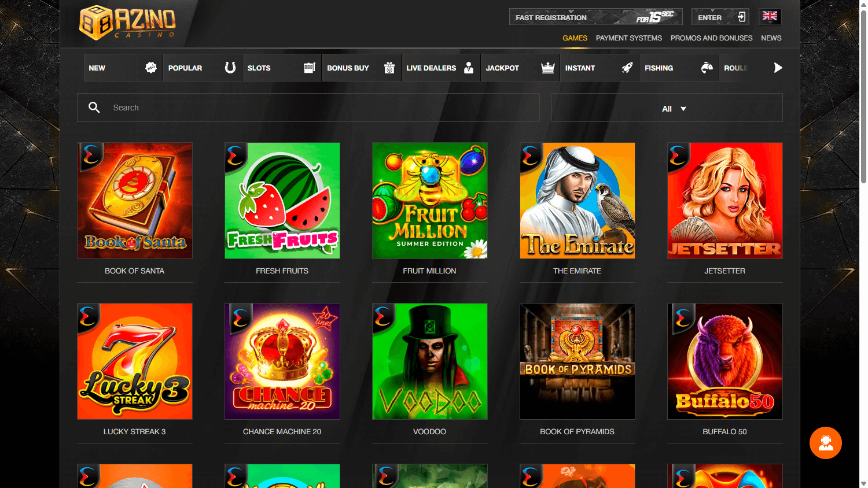Screen dimensions: 868x488
Task: Open live support chat bubble
Action: [x=826, y=442]
